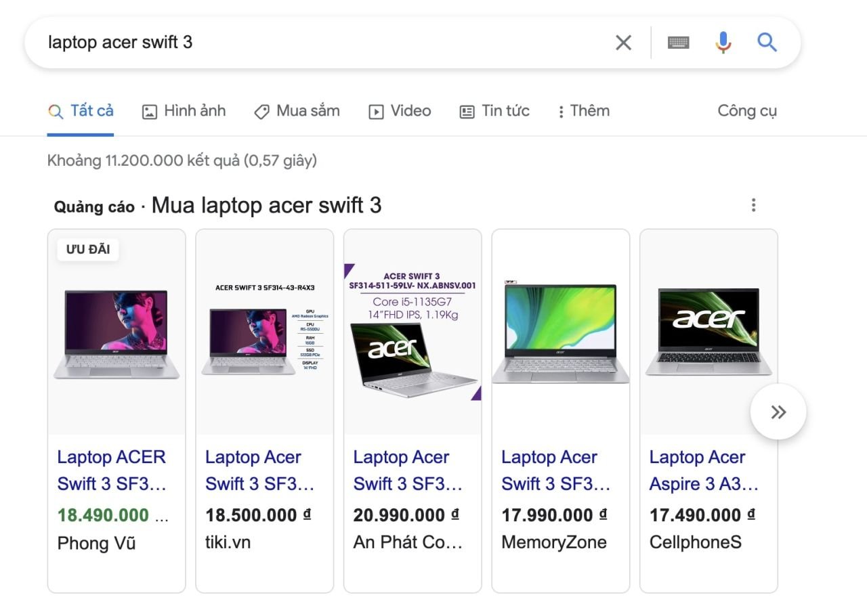Click the ƯU ĐÃI badge on first product
The width and height of the screenshot is (867, 616).
[88, 250]
